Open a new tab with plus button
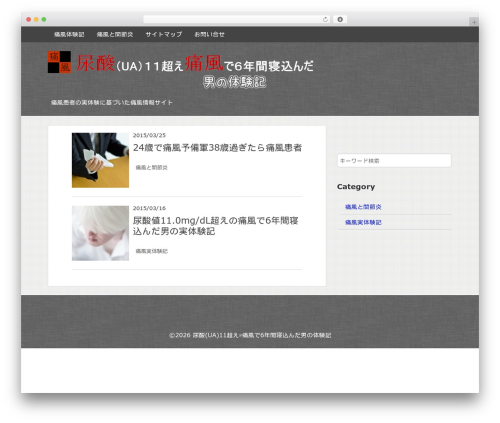The height and width of the screenshot is (423, 500). (x=474, y=22)
